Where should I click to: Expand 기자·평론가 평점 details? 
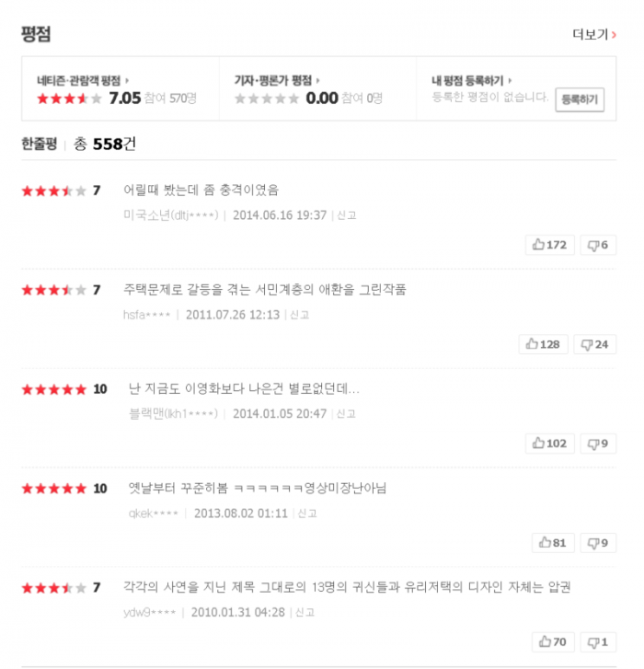[277, 80]
